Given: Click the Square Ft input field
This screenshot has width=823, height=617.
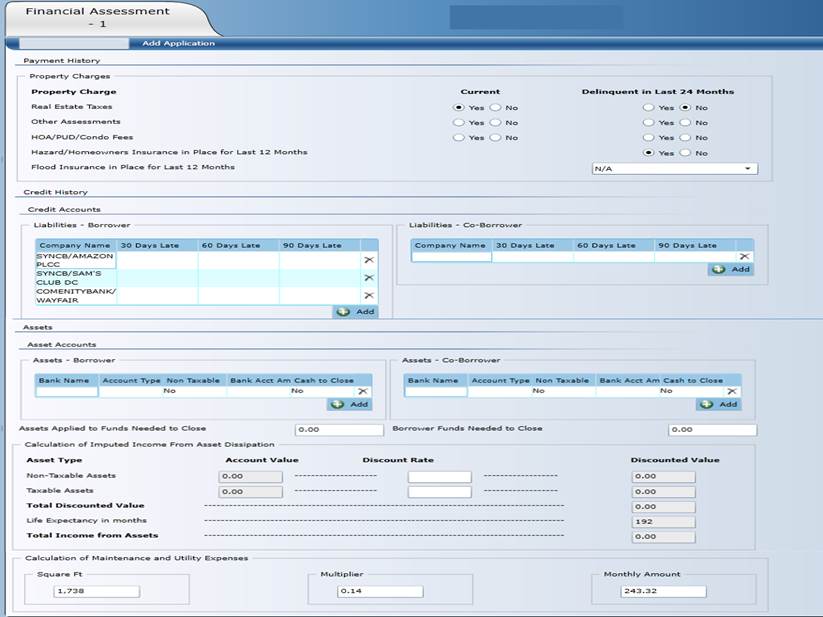Looking at the screenshot, I should coord(97,591).
